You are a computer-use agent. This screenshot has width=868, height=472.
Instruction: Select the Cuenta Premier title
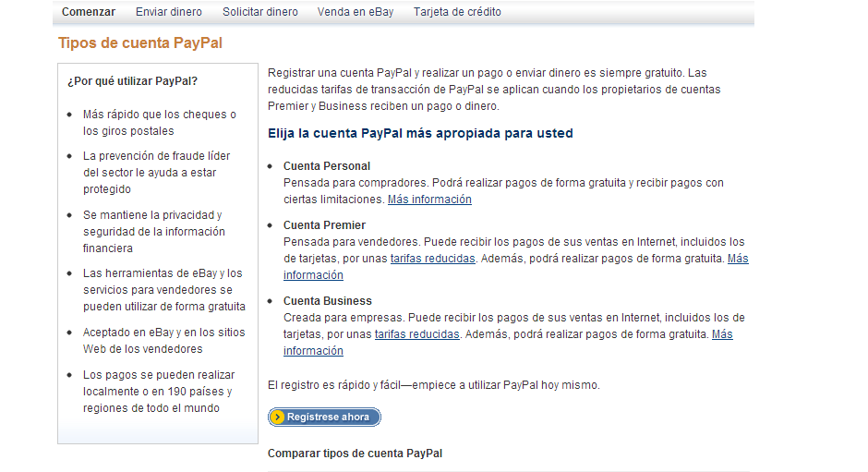click(324, 225)
